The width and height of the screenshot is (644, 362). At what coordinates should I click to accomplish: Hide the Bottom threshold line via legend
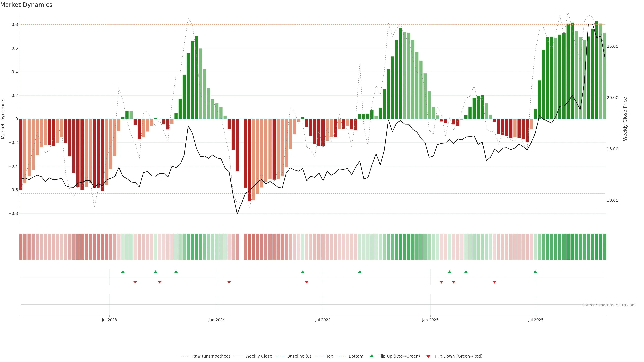pyautogui.click(x=356, y=356)
